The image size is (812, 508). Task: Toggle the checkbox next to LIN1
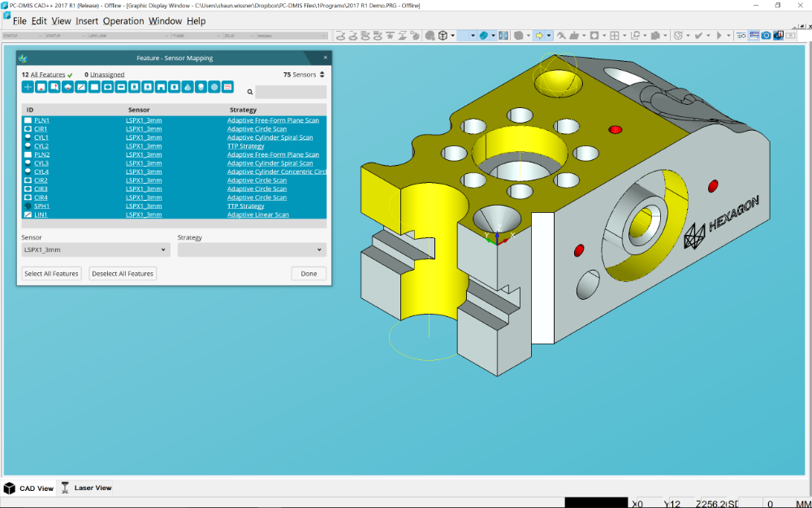click(27, 214)
